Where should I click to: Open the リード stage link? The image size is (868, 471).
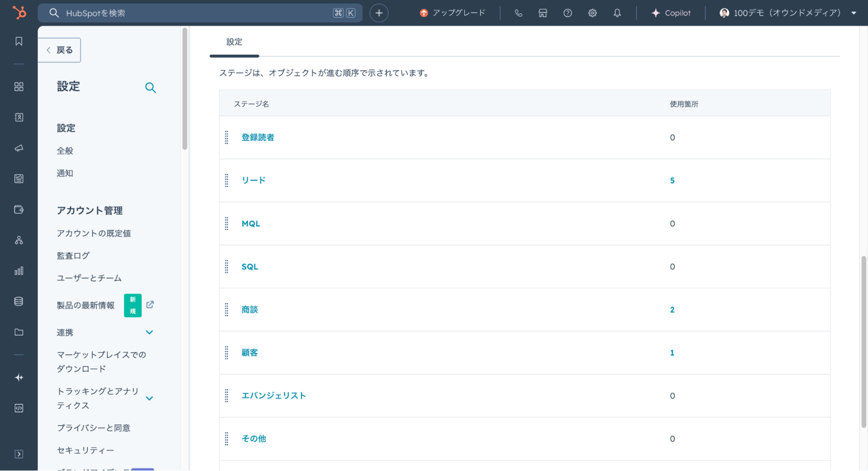(x=253, y=180)
